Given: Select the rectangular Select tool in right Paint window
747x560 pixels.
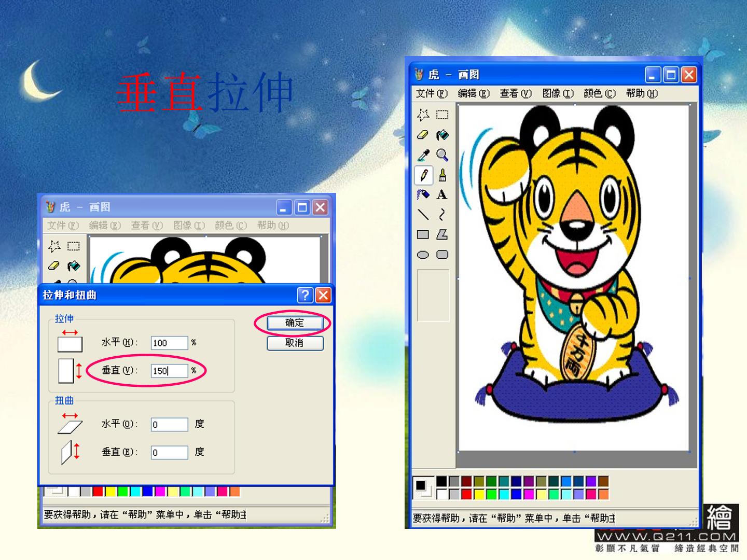Looking at the screenshot, I should click(442, 115).
